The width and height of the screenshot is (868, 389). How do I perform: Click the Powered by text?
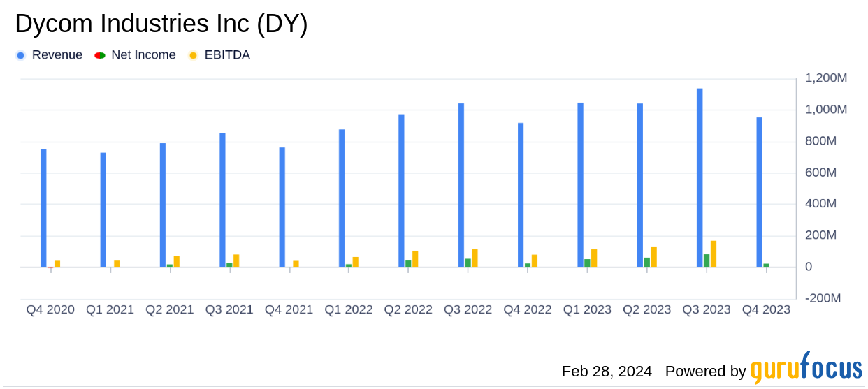(706, 372)
